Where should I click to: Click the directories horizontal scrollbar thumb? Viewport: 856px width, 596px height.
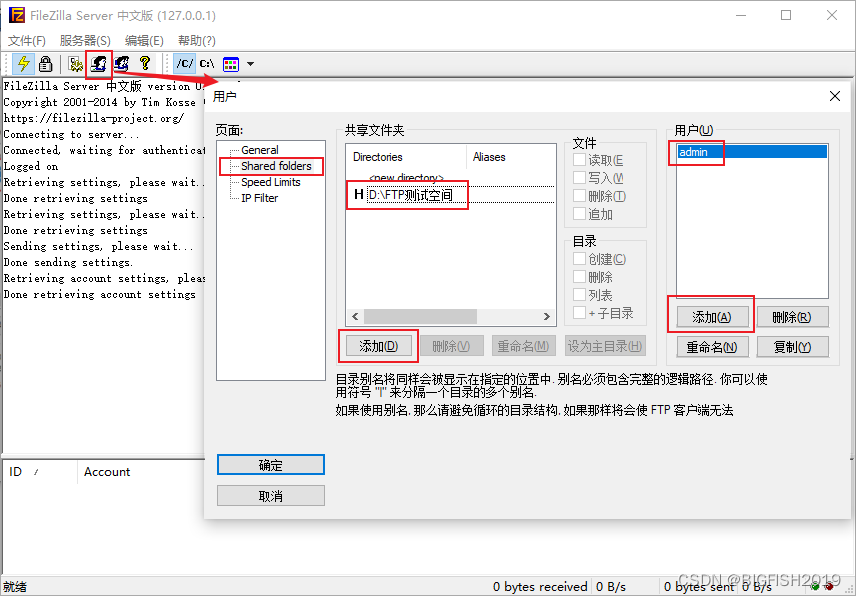420,316
